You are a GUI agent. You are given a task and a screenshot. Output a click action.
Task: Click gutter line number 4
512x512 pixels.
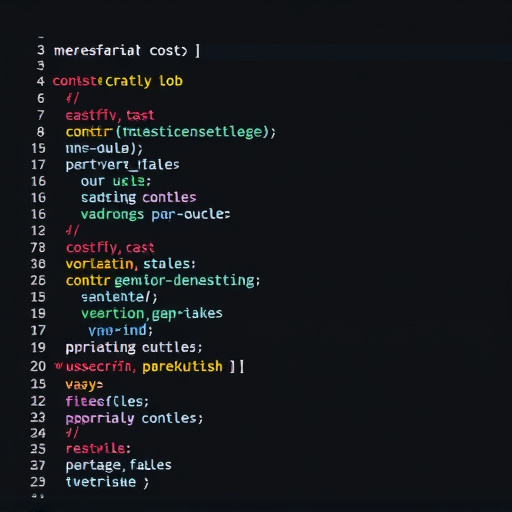click(41, 81)
